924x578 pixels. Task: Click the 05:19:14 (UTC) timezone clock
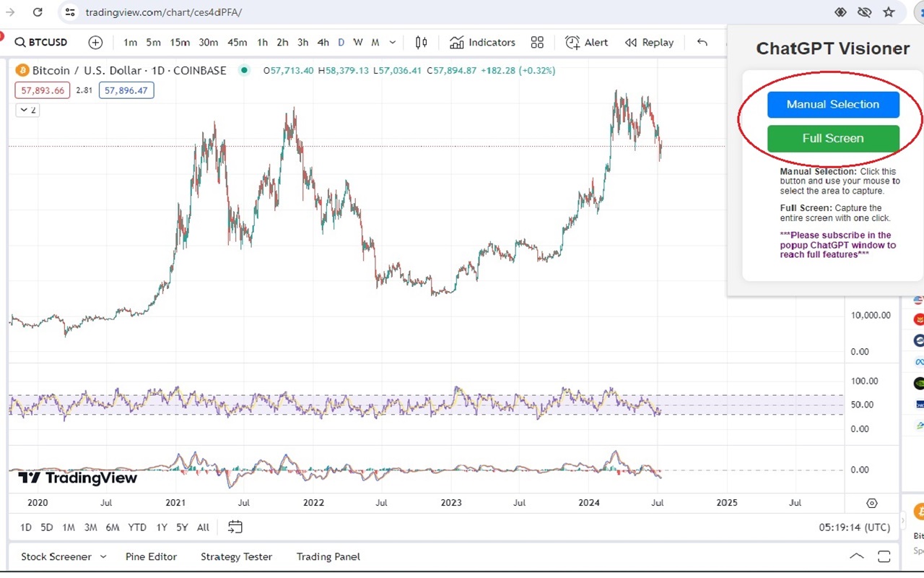[x=855, y=527]
